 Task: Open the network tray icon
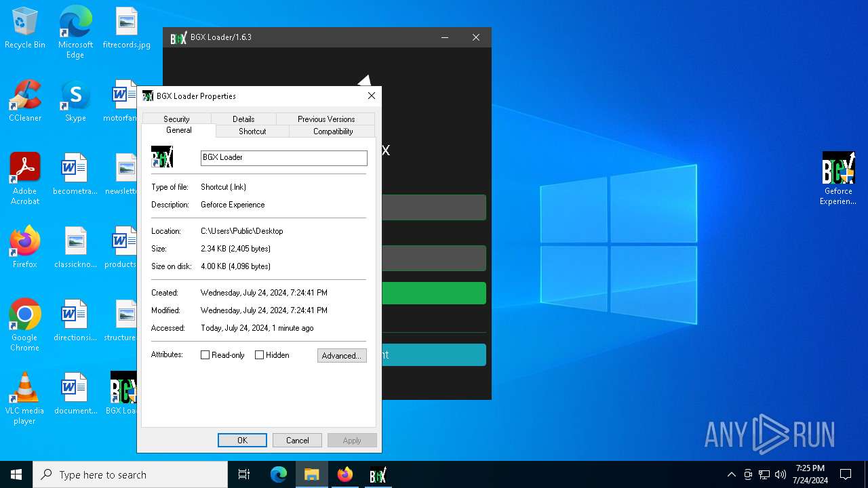point(764,474)
